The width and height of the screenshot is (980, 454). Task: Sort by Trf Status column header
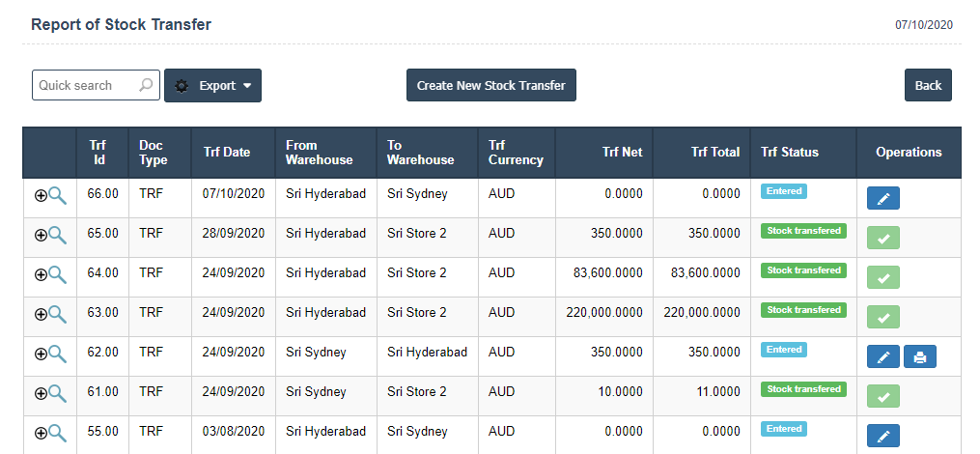coord(789,153)
